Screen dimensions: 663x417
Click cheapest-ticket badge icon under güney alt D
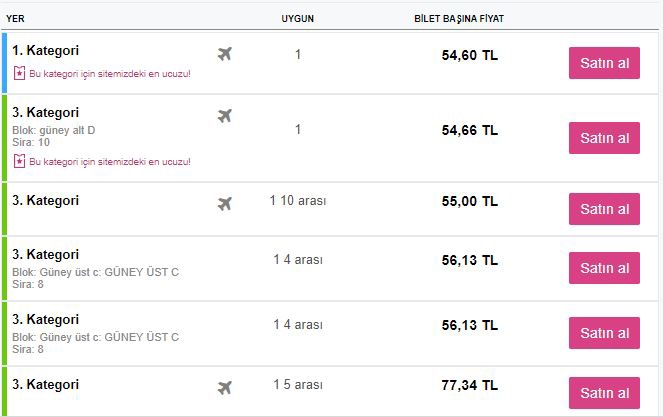(19, 161)
